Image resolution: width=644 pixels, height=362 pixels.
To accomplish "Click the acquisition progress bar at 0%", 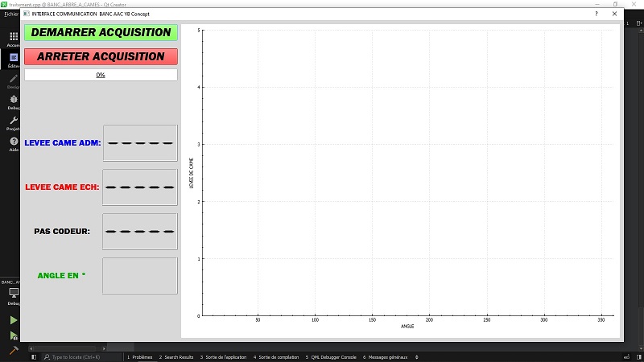I will click(x=101, y=75).
